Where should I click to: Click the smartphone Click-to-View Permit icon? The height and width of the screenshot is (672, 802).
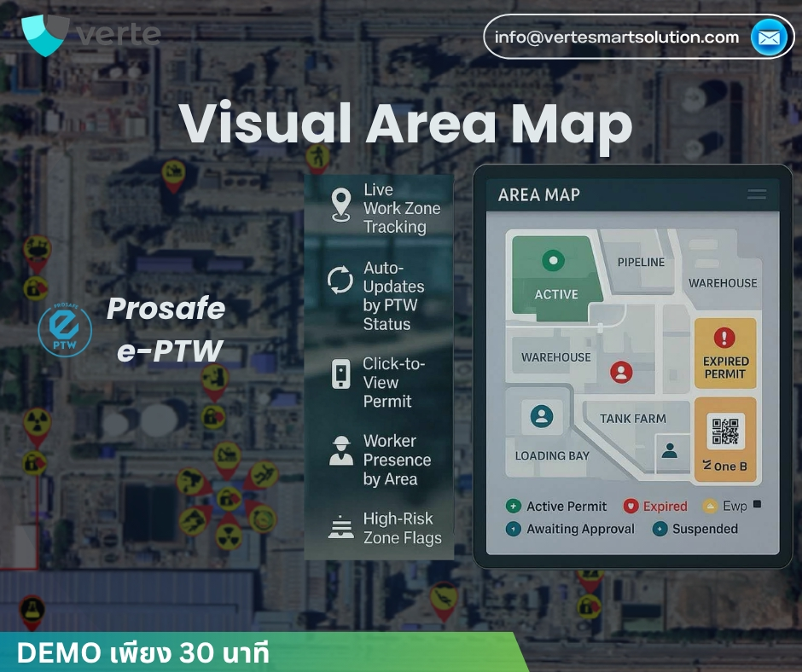pos(341,374)
